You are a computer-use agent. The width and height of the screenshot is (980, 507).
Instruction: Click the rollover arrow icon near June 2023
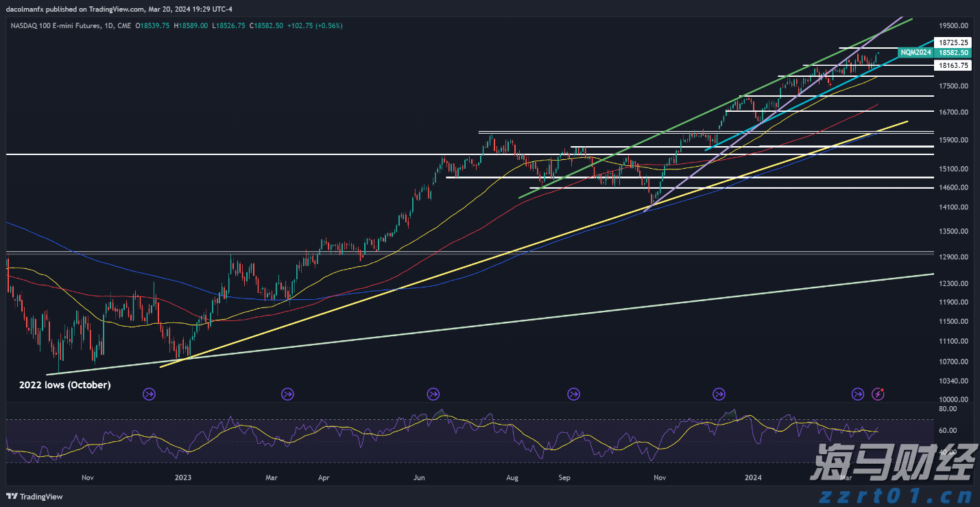coord(433,394)
